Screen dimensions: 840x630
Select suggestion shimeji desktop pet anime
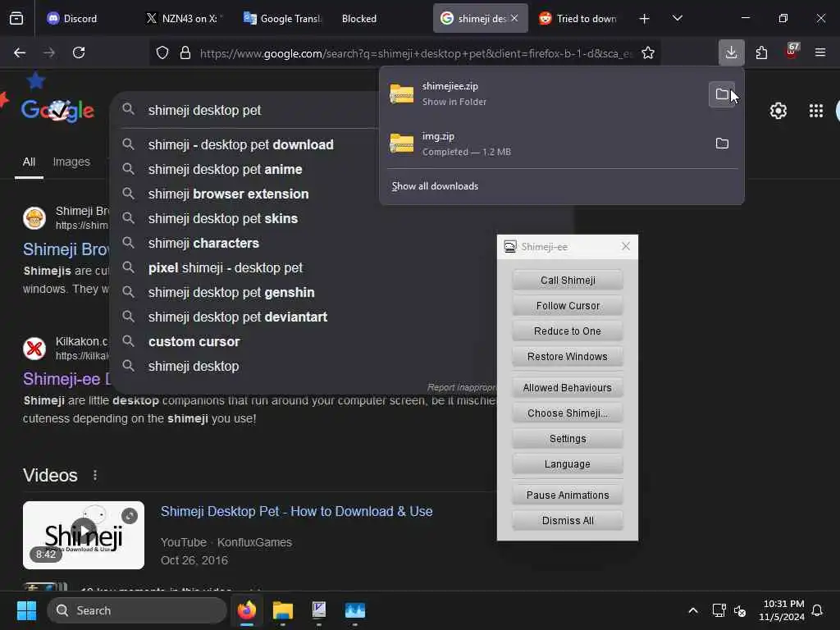click(x=225, y=169)
